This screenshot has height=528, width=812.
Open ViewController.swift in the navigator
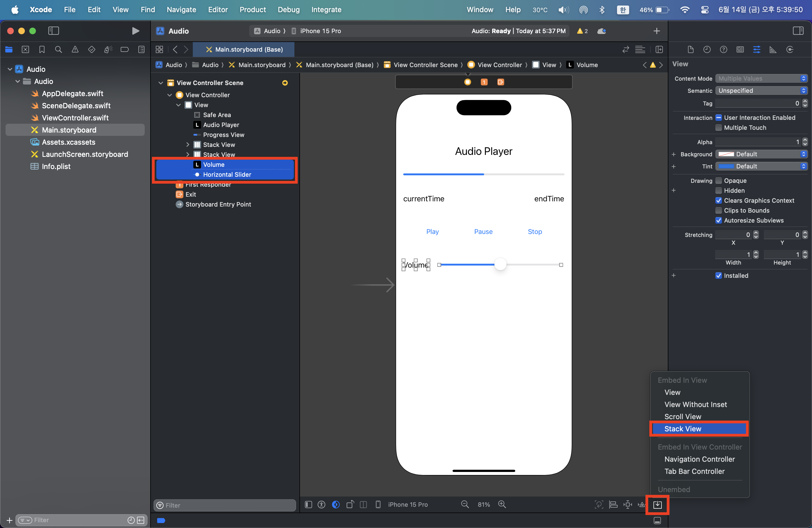pos(75,118)
